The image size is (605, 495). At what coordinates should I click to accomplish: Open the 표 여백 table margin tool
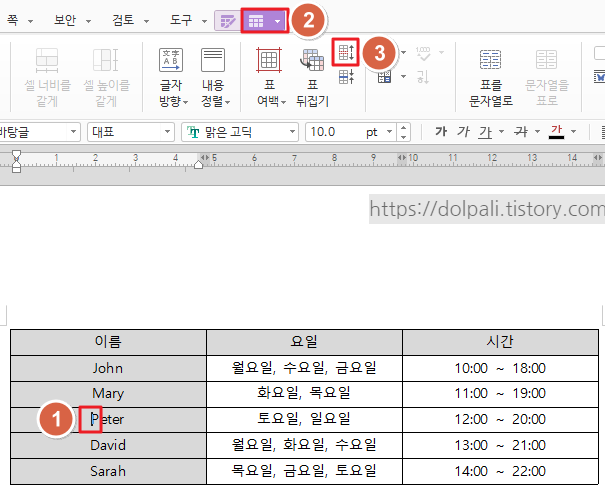[x=269, y=77]
